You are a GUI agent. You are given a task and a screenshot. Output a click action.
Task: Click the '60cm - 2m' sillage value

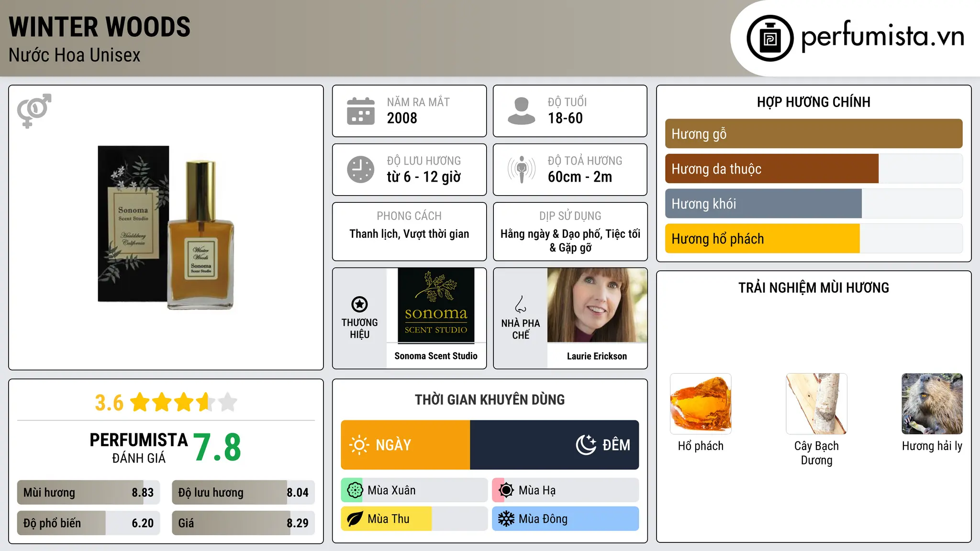[580, 177]
